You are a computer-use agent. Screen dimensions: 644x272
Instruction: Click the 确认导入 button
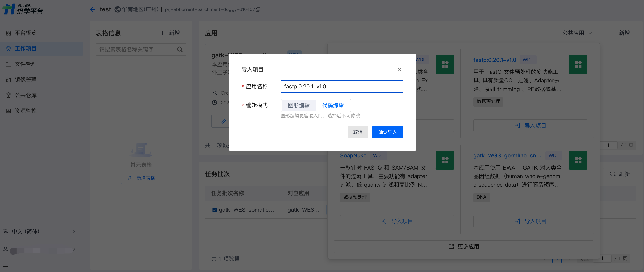point(387,132)
